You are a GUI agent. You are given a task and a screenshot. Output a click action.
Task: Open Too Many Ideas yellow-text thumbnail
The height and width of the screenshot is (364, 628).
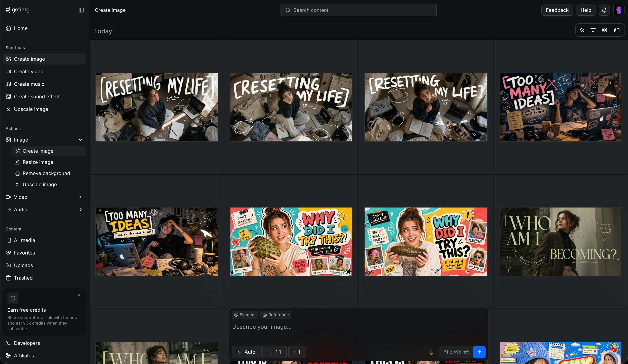click(x=157, y=242)
